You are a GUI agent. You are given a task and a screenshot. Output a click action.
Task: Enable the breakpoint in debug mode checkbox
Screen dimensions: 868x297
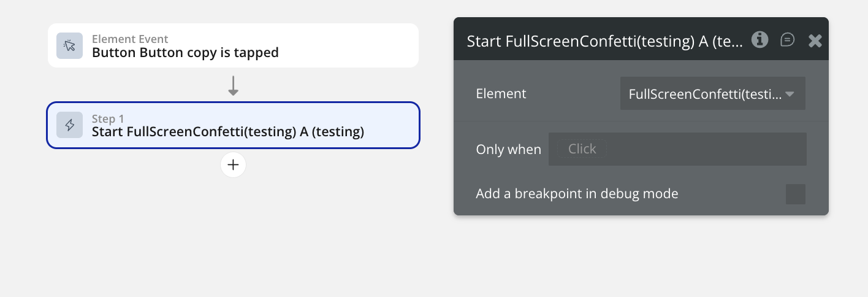(x=795, y=194)
